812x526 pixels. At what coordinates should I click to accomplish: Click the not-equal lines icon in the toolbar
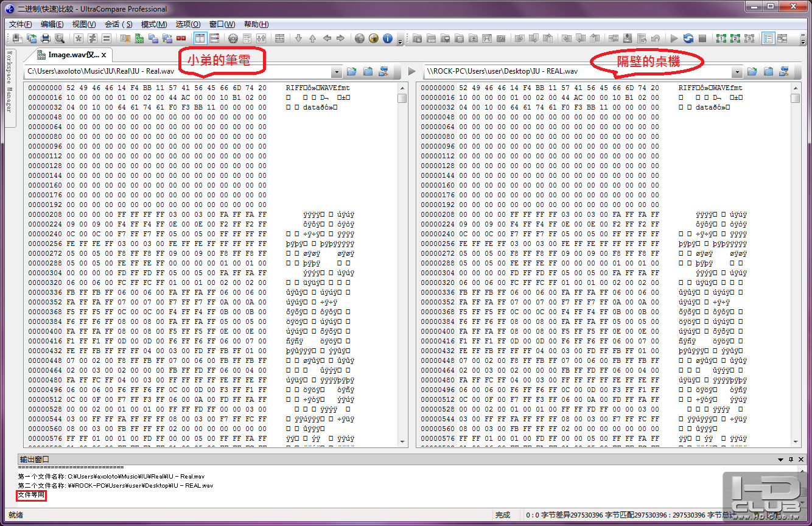point(93,38)
